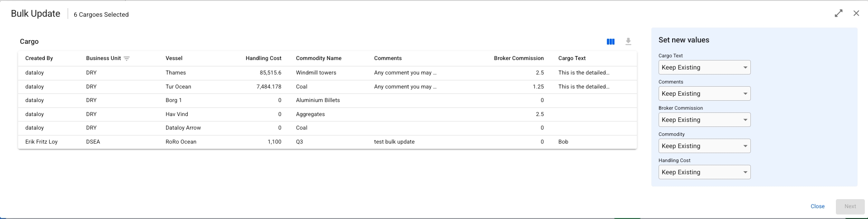Open the Comments value dropdown
Viewport: 868px width, 219px height.
coord(704,94)
